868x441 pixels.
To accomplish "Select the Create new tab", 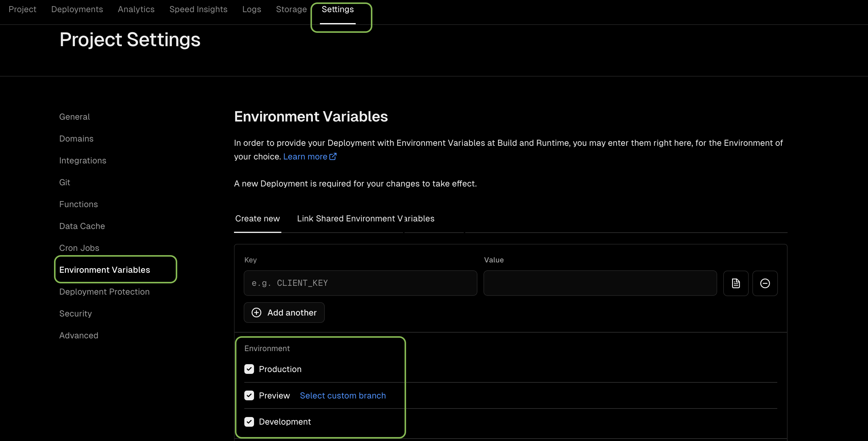I will coord(257,218).
